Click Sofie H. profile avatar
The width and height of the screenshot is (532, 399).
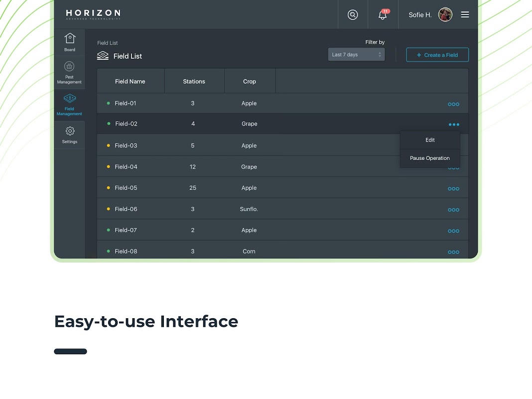tap(445, 14)
